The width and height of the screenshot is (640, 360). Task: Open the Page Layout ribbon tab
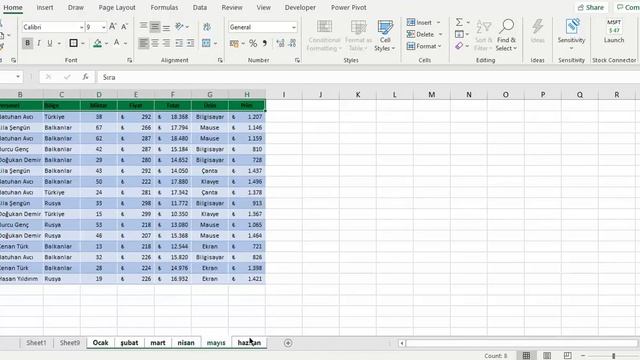point(117,7)
